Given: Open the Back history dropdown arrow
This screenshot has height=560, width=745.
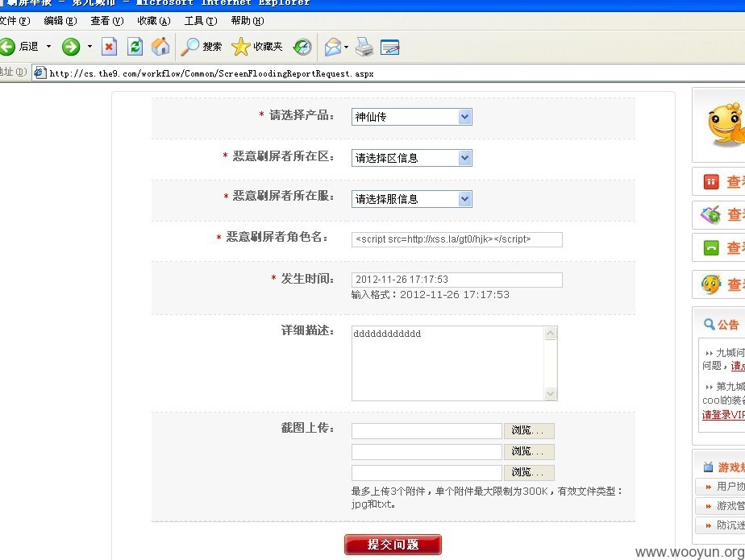Looking at the screenshot, I should coord(48,47).
